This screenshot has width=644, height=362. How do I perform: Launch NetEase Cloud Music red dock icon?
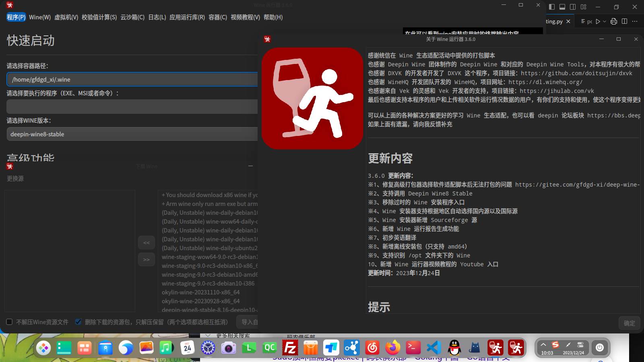pos(372,348)
